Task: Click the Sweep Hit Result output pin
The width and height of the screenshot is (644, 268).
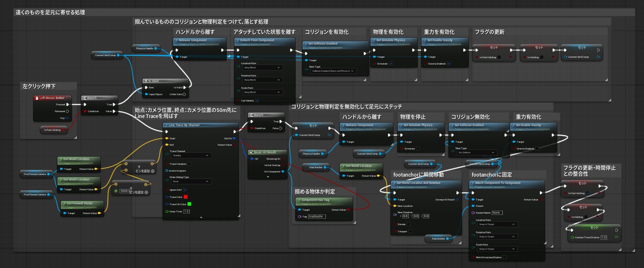Action: pyautogui.click(x=457, y=199)
